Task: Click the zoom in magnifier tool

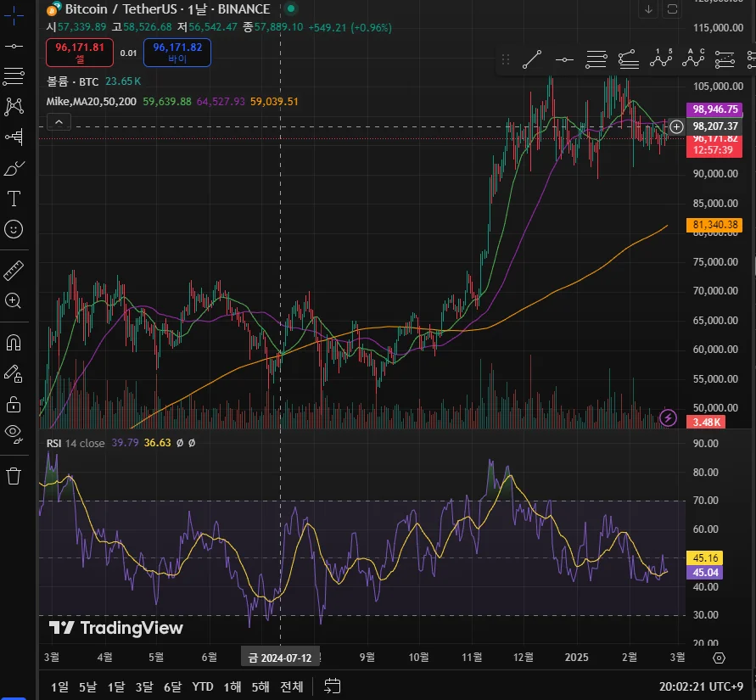Action: point(14,301)
